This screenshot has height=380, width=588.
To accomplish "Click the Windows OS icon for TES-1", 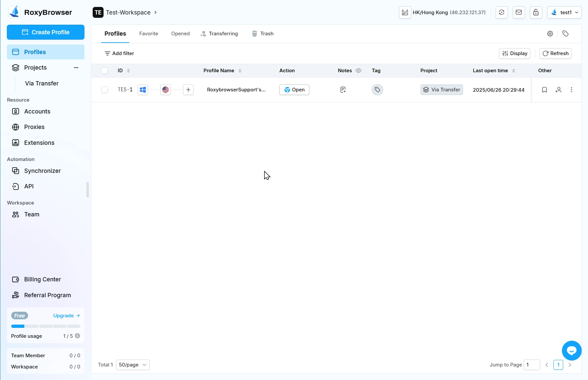I will pos(143,90).
